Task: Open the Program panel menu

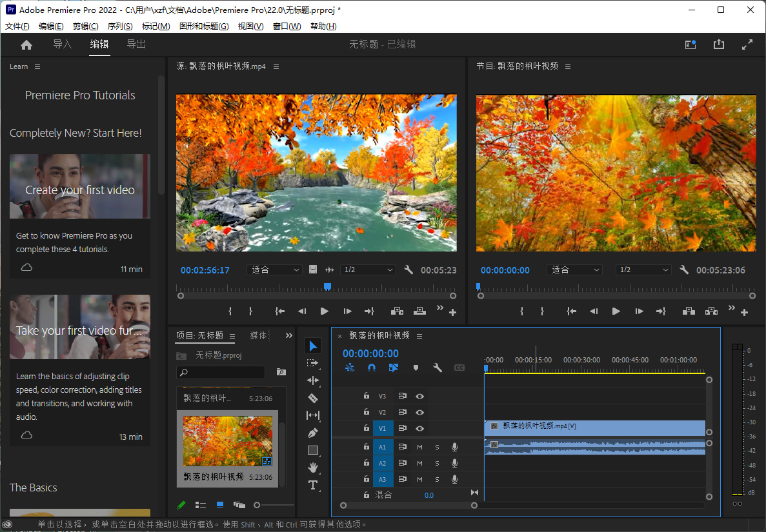Action: tap(568, 66)
